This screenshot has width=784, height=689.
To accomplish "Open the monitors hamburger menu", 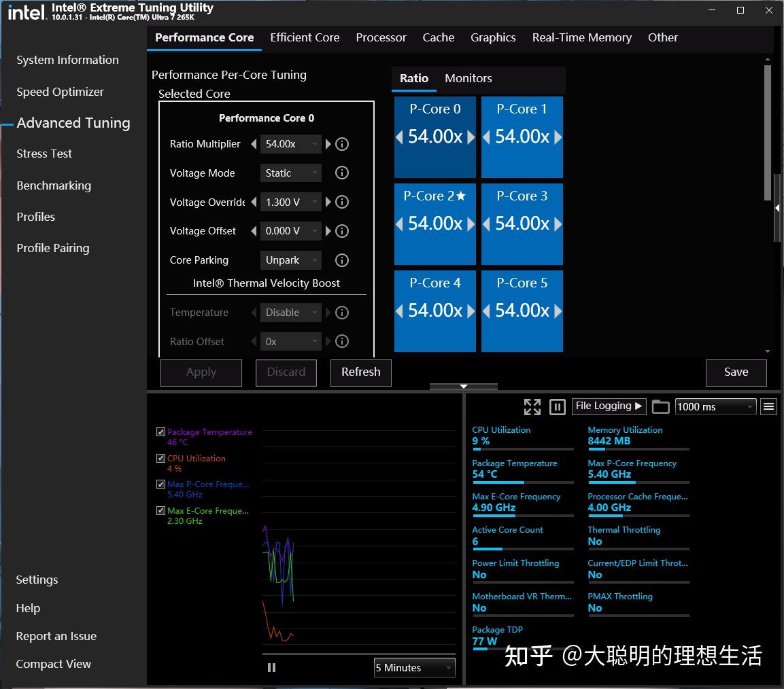I will [x=768, y=406].
